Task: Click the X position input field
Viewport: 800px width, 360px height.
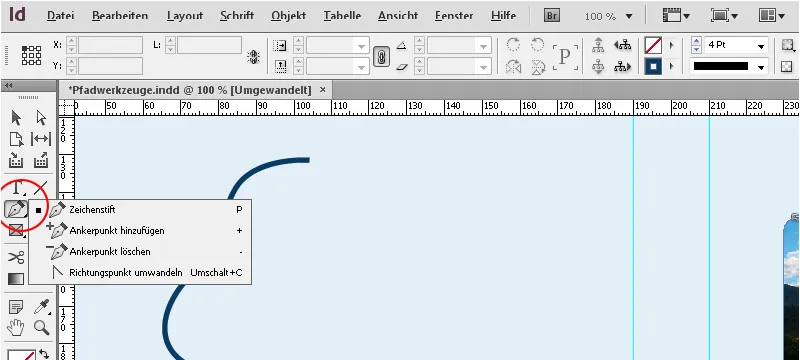Action: [110, 45]
